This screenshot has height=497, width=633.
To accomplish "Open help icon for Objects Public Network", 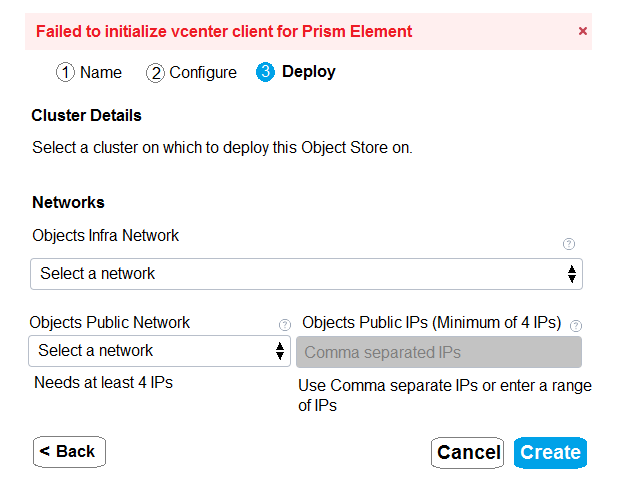I will pyautogui.click(x=284, y=325).
